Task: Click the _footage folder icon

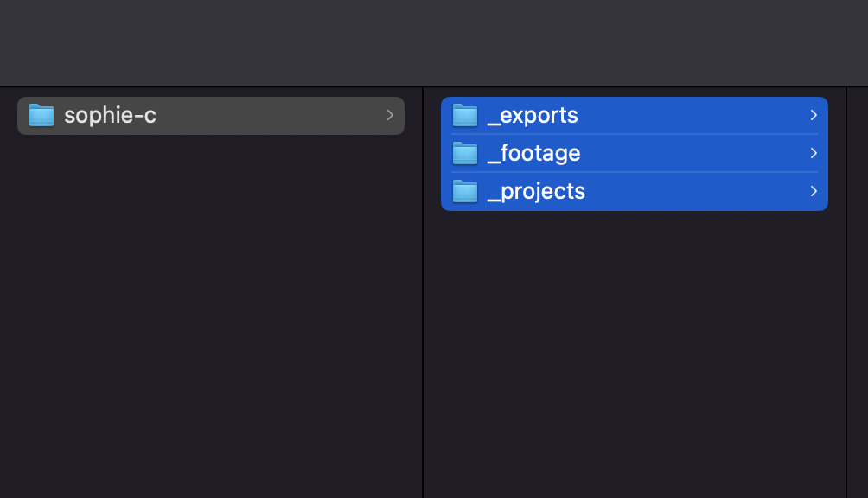Action: 465,153
